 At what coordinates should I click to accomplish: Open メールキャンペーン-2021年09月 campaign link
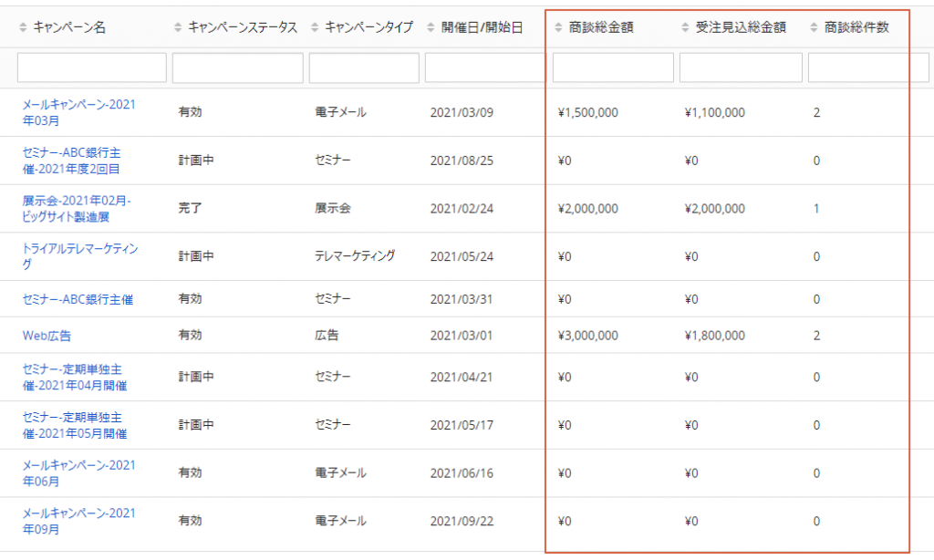point(78,521)
